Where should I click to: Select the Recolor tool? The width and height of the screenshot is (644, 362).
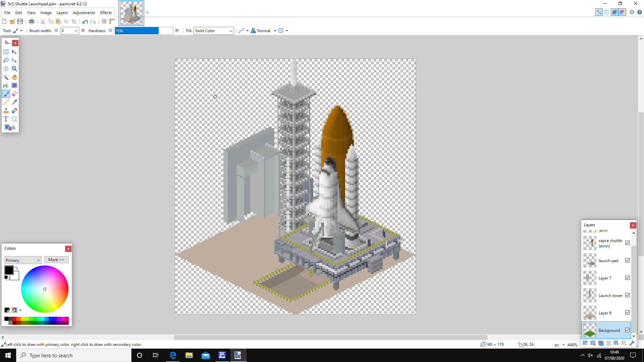tap(14, 111)
